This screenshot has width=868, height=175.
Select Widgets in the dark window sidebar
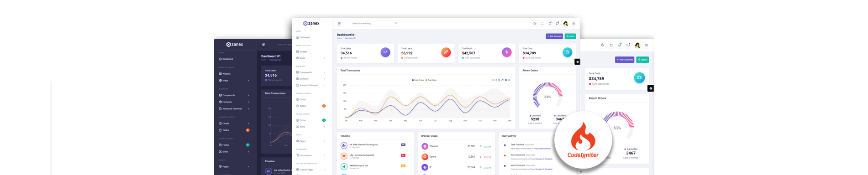click(x=225, y=74)
